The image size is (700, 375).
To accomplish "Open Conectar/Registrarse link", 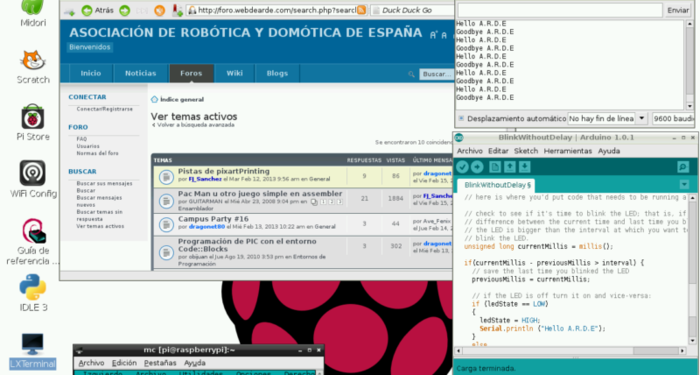I will (104, 109).
